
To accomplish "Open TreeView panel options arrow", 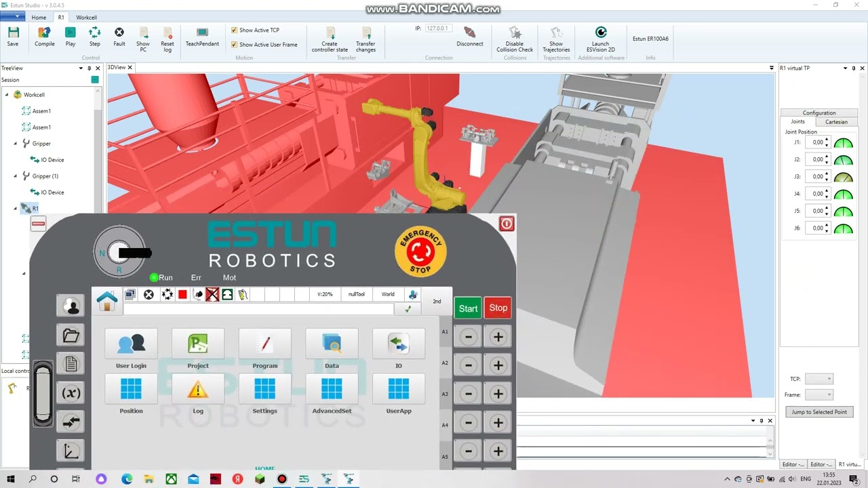I will (81, 68).
